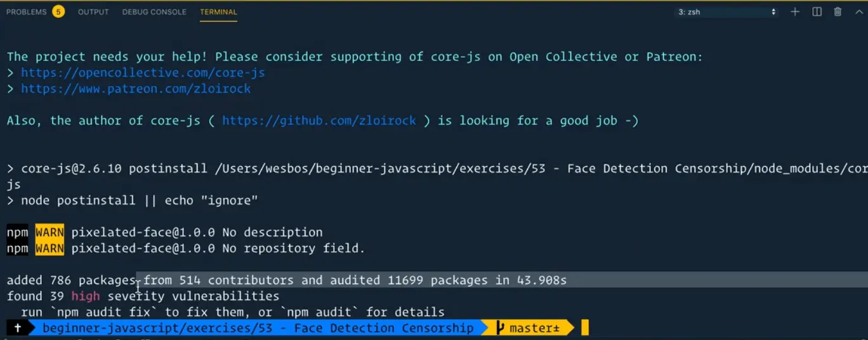
Task: Kill the terminal using the trash icon
Action: coord(838,12)
